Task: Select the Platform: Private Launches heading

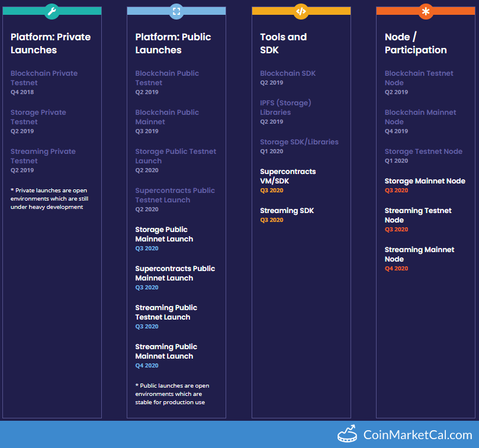Action: tap(51, 43)
